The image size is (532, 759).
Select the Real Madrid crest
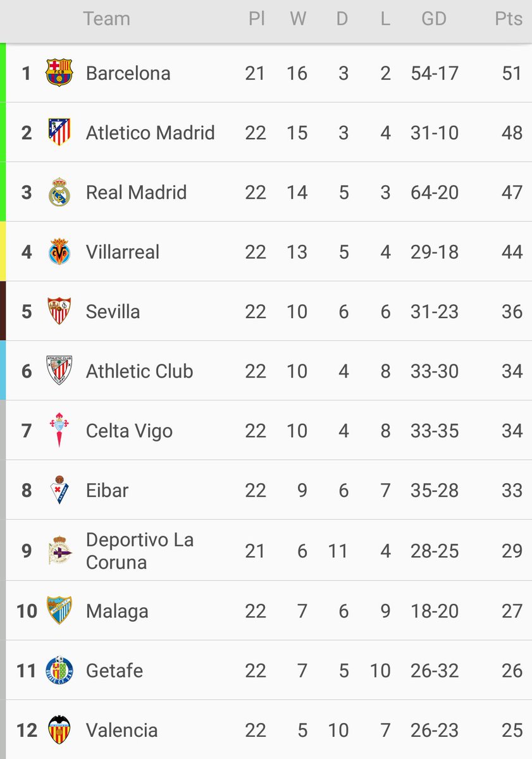pos(59,192)
